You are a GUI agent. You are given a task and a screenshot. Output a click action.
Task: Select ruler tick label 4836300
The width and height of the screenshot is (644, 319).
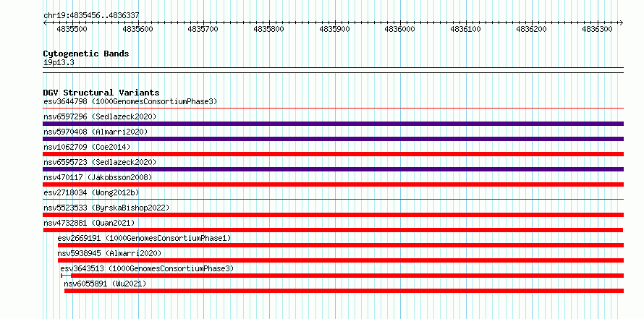[597, 29]
